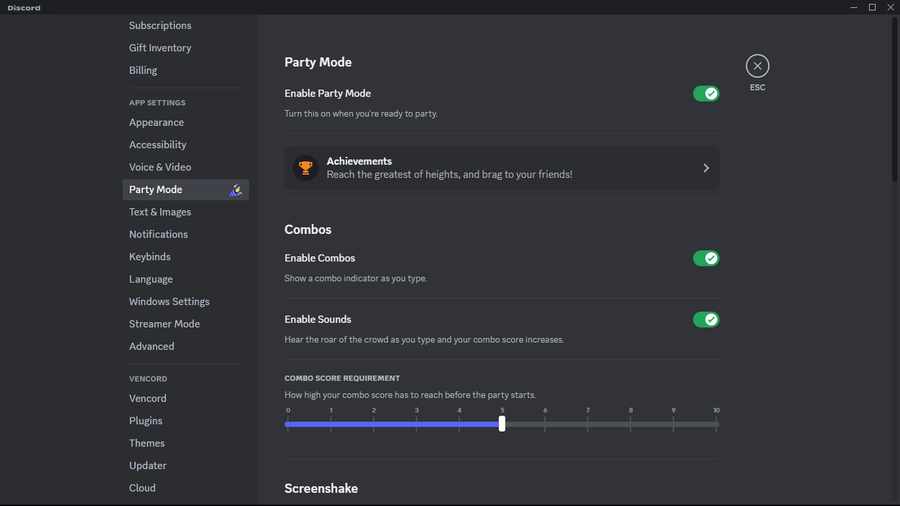Disable the Enable Party Mode toggle
This screenshot has width=900, height=506.
click(x=705, y=94)
